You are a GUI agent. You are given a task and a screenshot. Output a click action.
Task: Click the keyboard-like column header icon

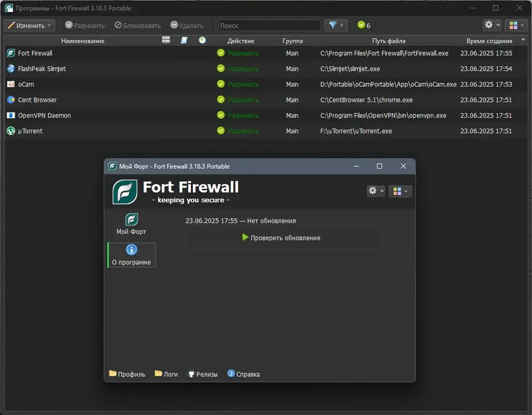(166, 40)
